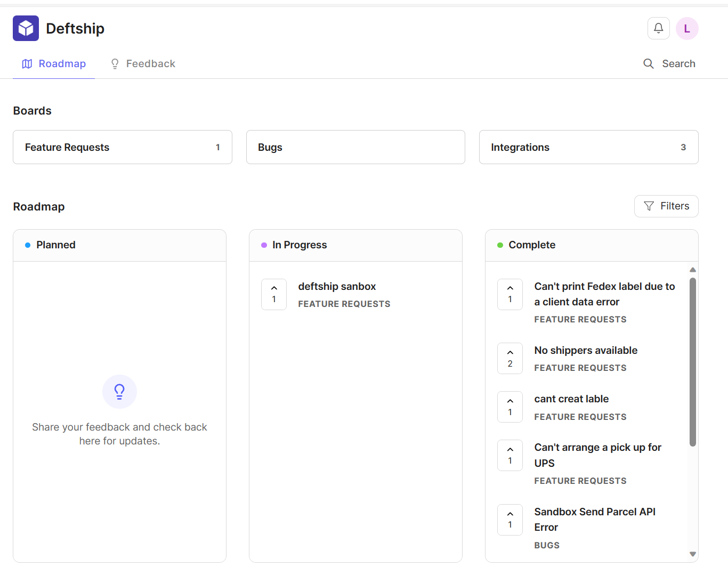
Task: Click the Search magnifier icon
Action: click(649, 64)
